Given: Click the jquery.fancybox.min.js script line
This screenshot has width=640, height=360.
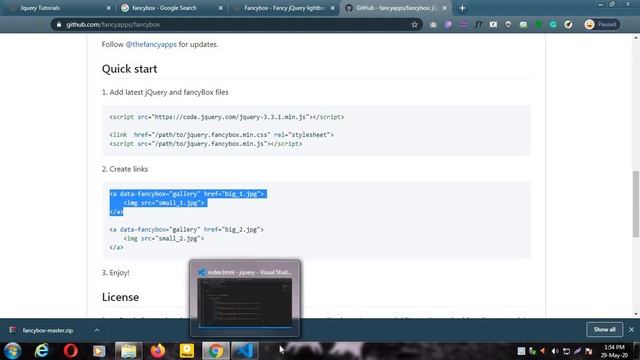Looking at the screenshot, I should pos(206,144).
